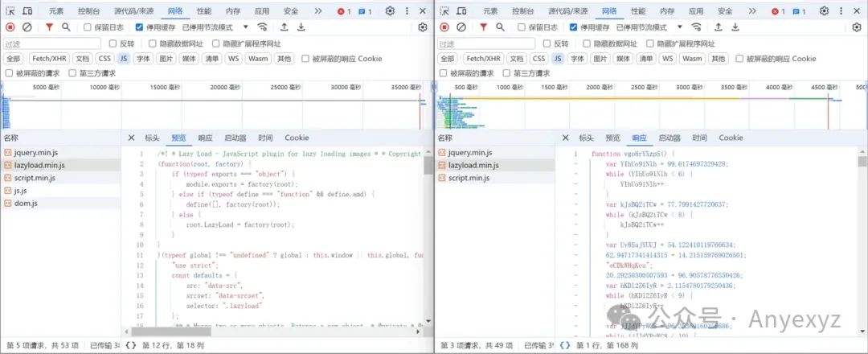Toggle device toolbar icon in left DevTools
This screenshot has width=868, height=354.
(x=27, y=11)
